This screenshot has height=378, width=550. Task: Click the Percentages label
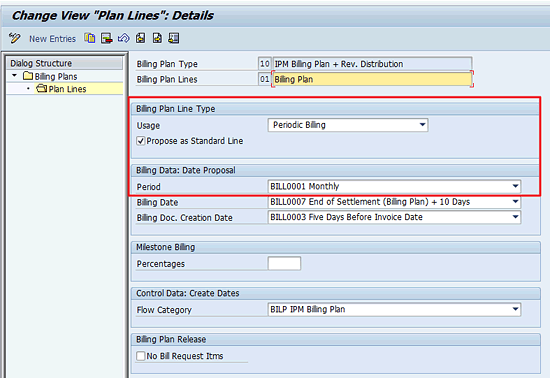coord(161,264)
